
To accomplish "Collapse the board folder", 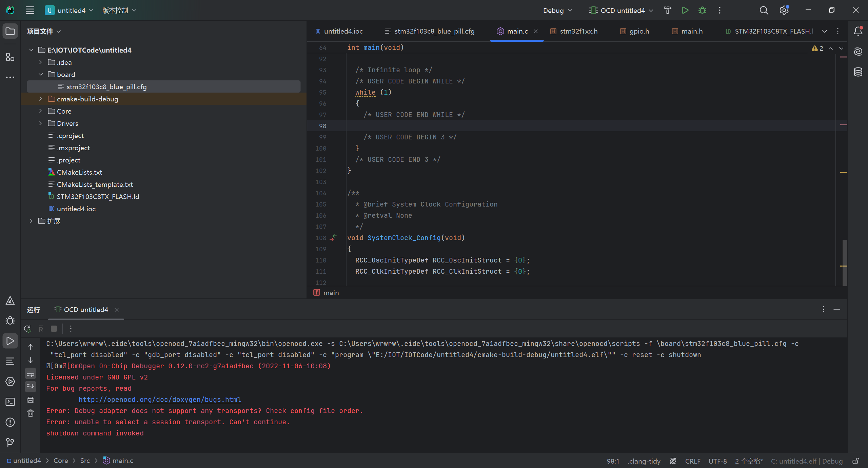I will tap(40, 75).
